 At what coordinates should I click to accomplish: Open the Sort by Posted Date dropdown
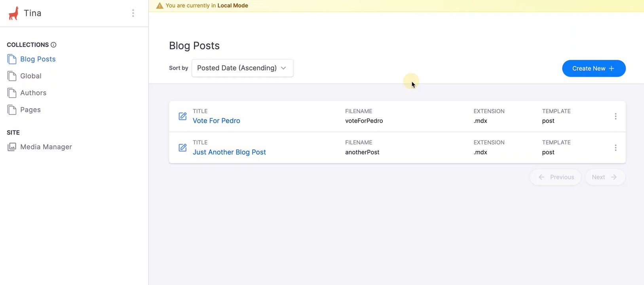coord(242,68)
